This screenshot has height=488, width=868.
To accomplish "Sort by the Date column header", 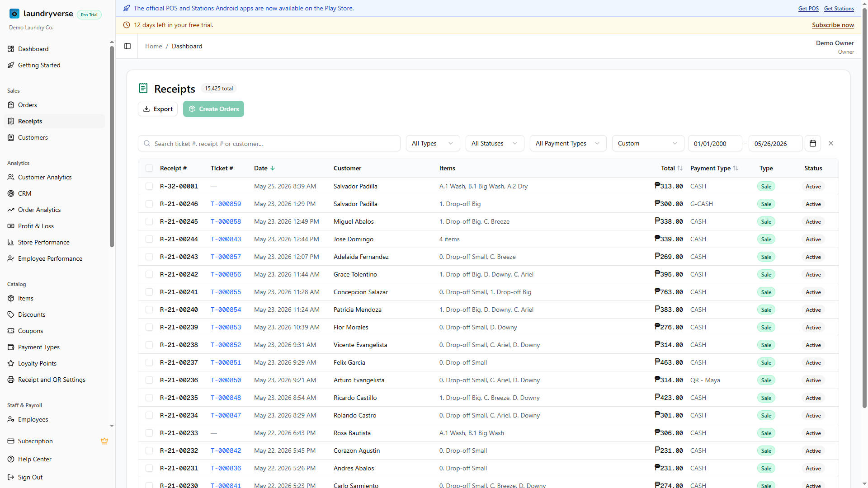I will click(264, 168).
